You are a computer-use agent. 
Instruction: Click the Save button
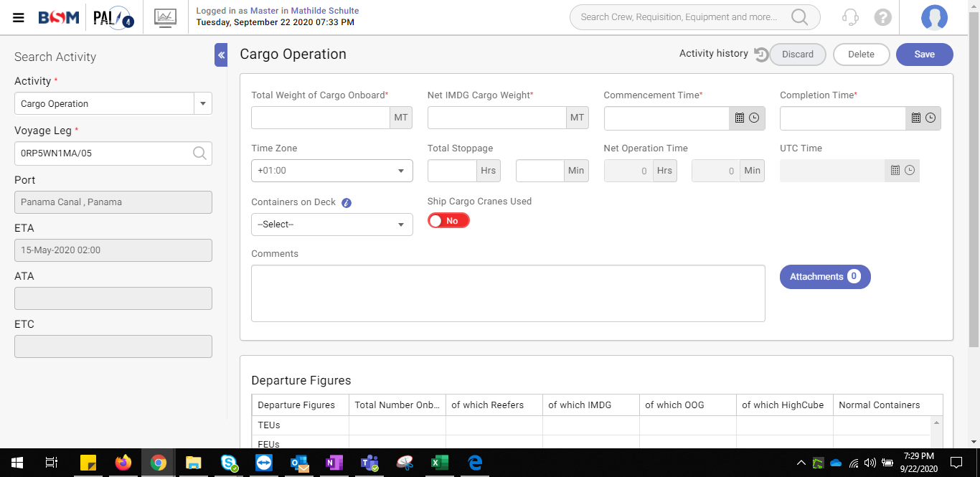tap(924, 55)
